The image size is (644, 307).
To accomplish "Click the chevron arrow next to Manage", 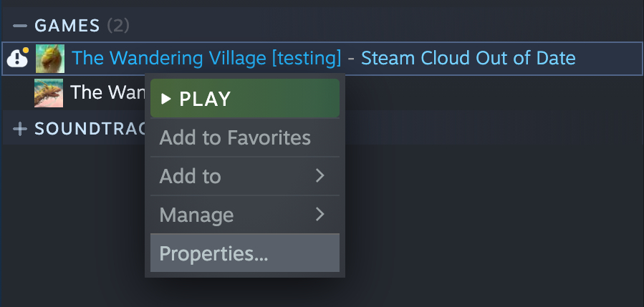I will [320, 214].
